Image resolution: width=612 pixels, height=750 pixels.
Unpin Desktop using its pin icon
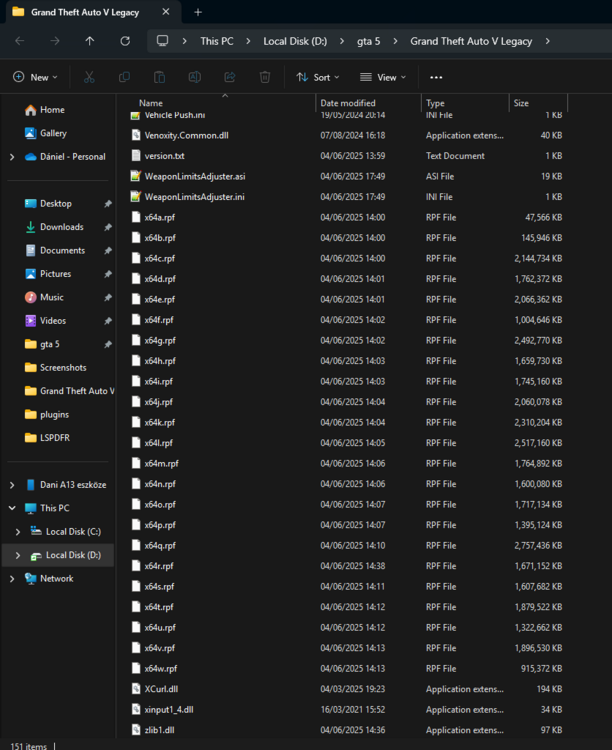pos(108,204)
